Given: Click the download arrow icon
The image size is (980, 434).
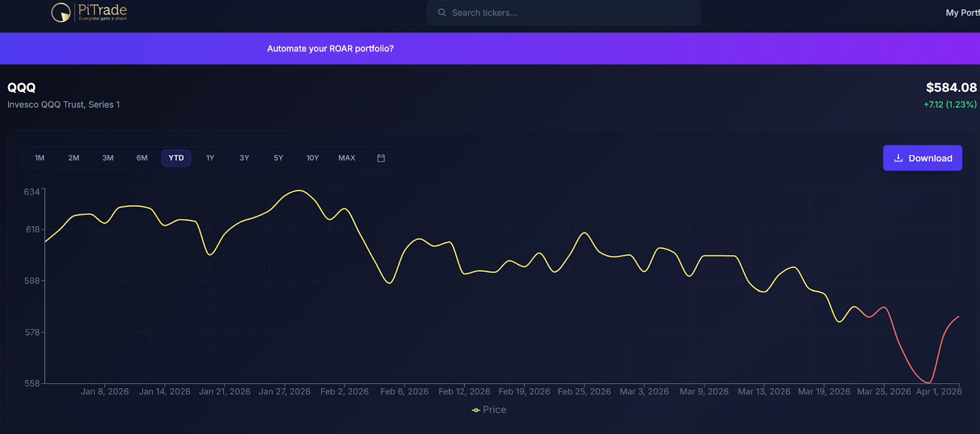Looking at the screenshot, I should pos(899,158).
